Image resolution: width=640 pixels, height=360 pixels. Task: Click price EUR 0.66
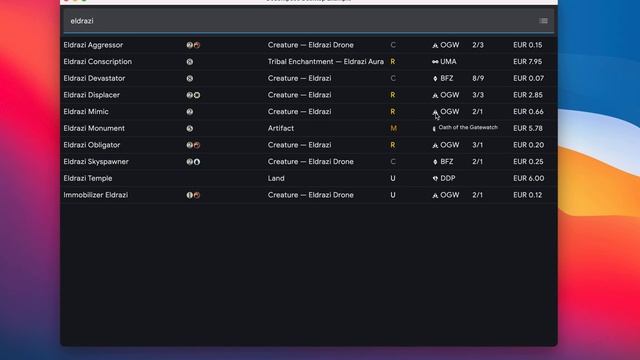(528, 112)
